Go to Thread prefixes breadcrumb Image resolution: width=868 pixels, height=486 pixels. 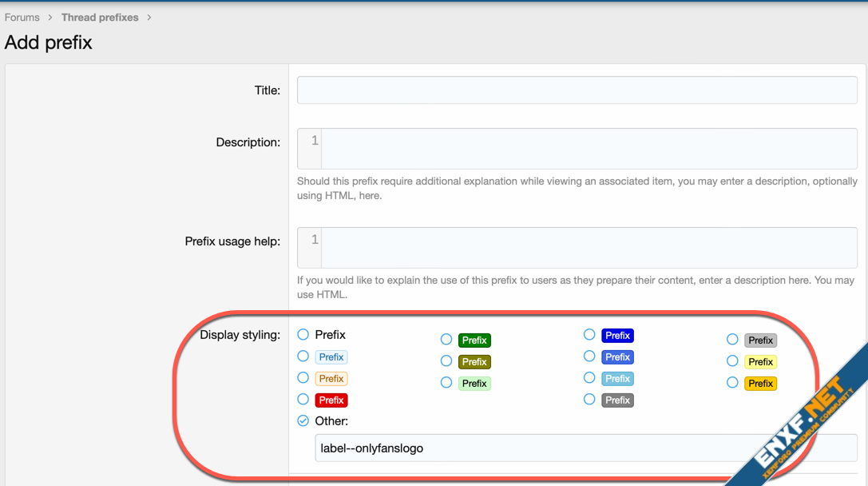(x=100, y=18)
